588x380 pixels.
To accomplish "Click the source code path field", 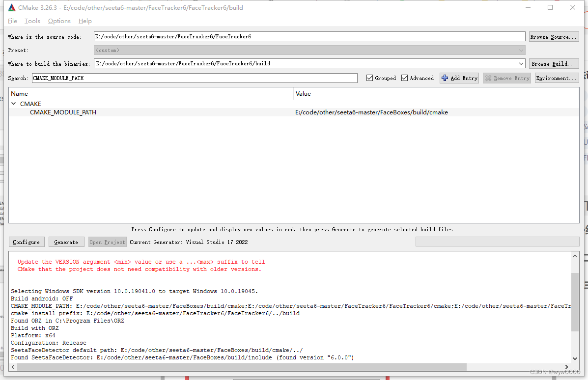I will coord(309,36).
